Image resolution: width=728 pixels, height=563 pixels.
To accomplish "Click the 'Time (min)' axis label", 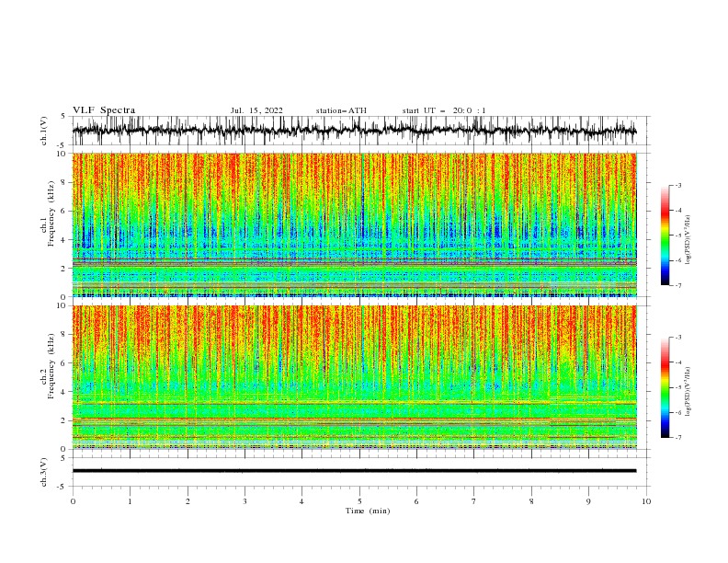I will (x=368, y=511).
